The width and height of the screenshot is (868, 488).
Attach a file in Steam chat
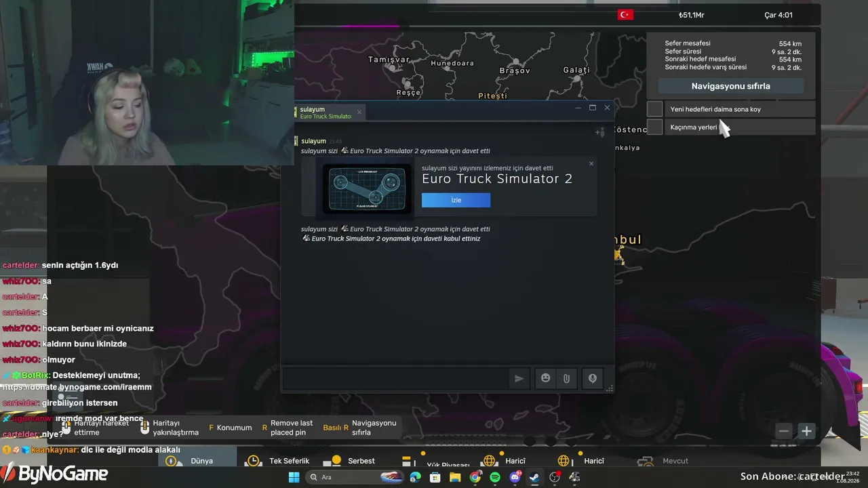coord(566,379)
